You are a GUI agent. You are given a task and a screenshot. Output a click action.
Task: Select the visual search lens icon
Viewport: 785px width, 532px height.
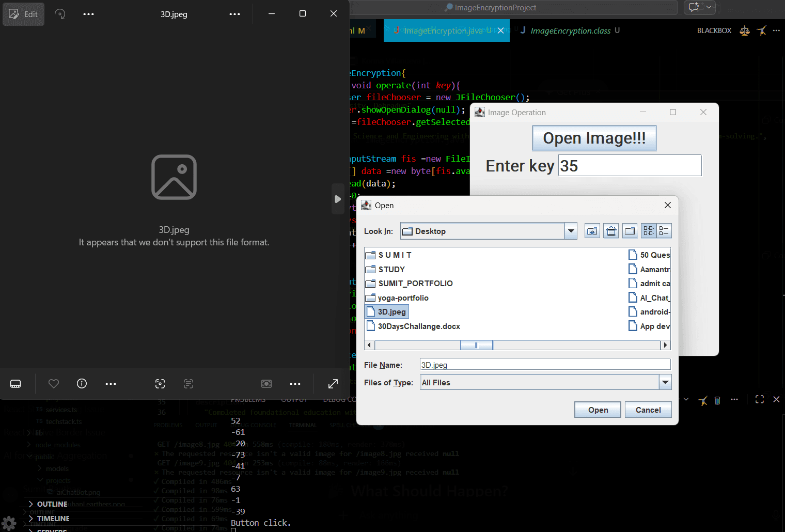coord(160,384)
